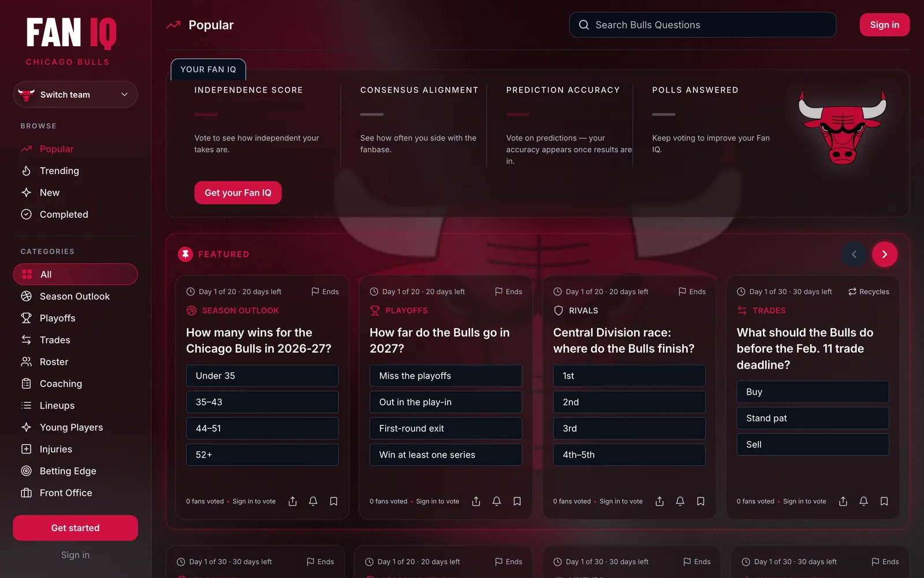924x578 pixels.
Task: Pick Stand pat for trade deadline
Action: 813,418
